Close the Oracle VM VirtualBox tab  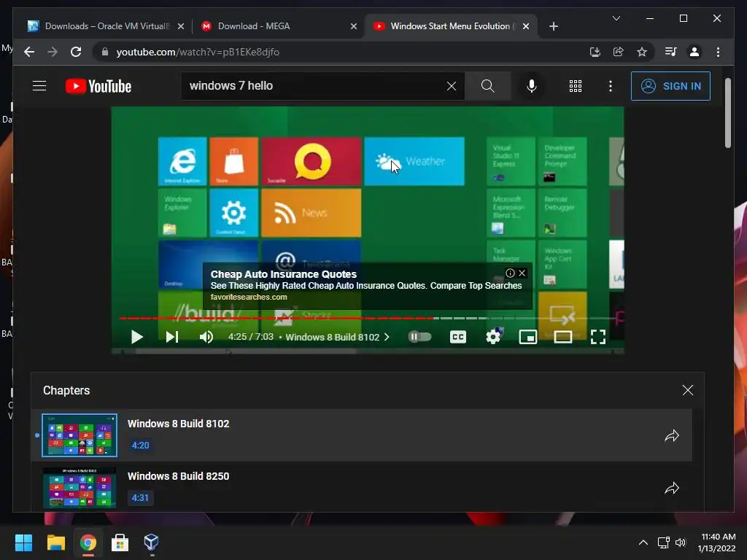coord(181,26)
